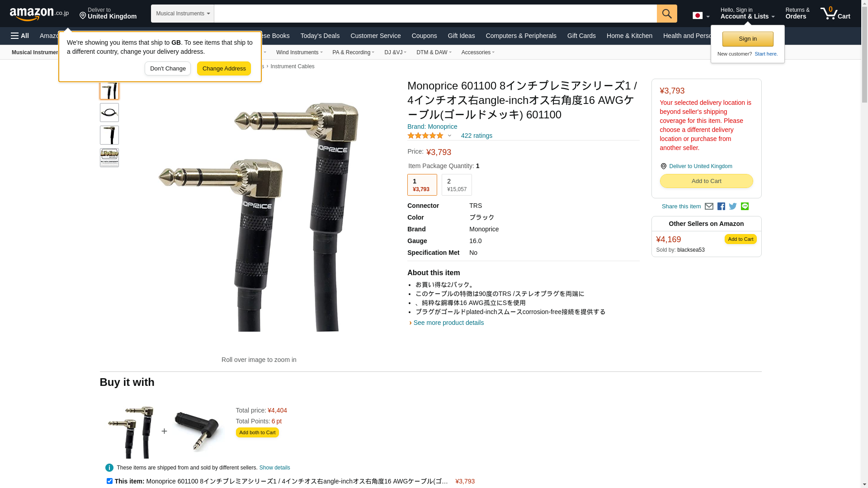The image size is (868, 488).
Task: Click the yellow Add to Cart button
Action: pyautogui.click(x=707, y=181)
